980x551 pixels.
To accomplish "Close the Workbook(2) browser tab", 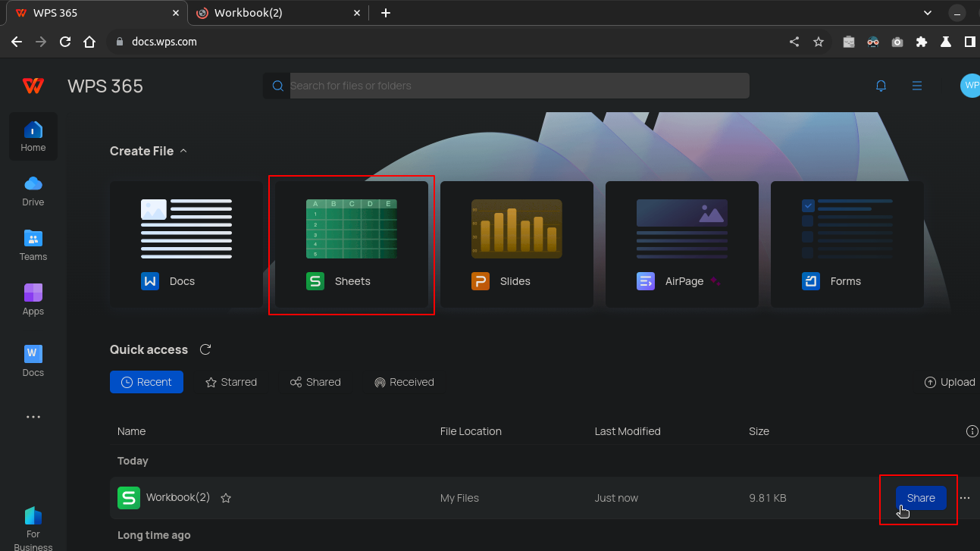I will click(357, 13).
